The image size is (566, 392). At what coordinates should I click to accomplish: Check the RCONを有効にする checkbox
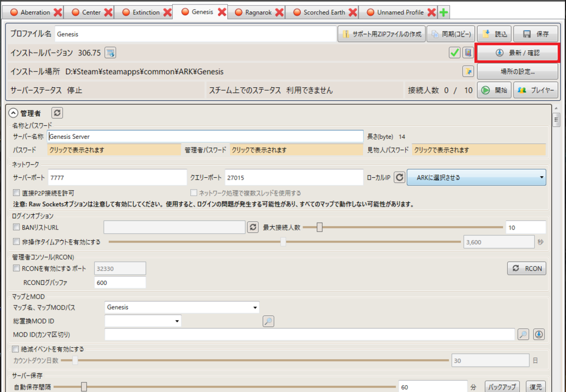click(16, 268)
